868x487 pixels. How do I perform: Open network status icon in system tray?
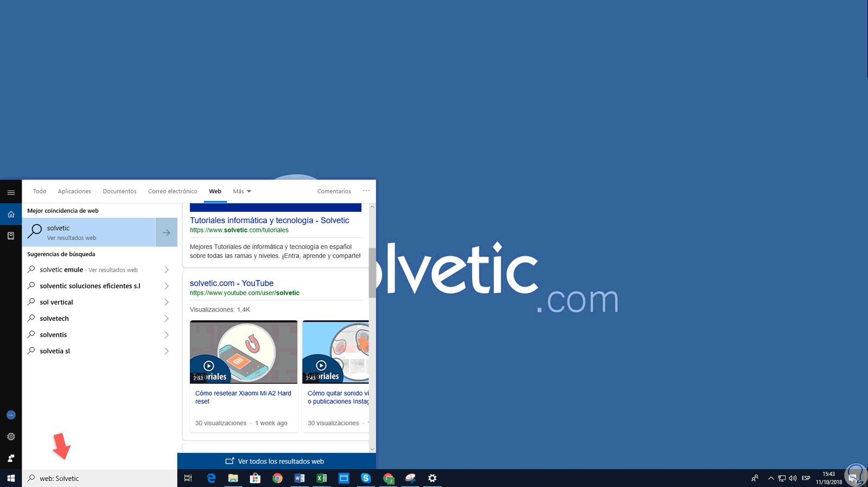782,478
